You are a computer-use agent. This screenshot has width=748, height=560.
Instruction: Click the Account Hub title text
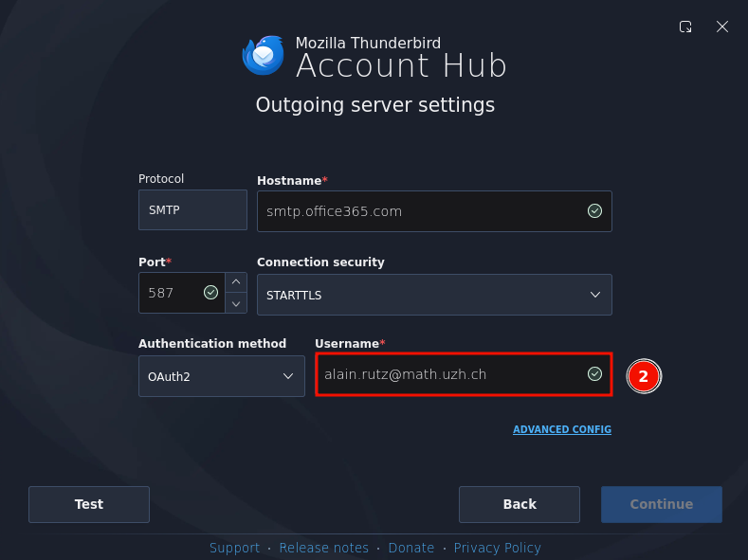(x=401, y=65)
